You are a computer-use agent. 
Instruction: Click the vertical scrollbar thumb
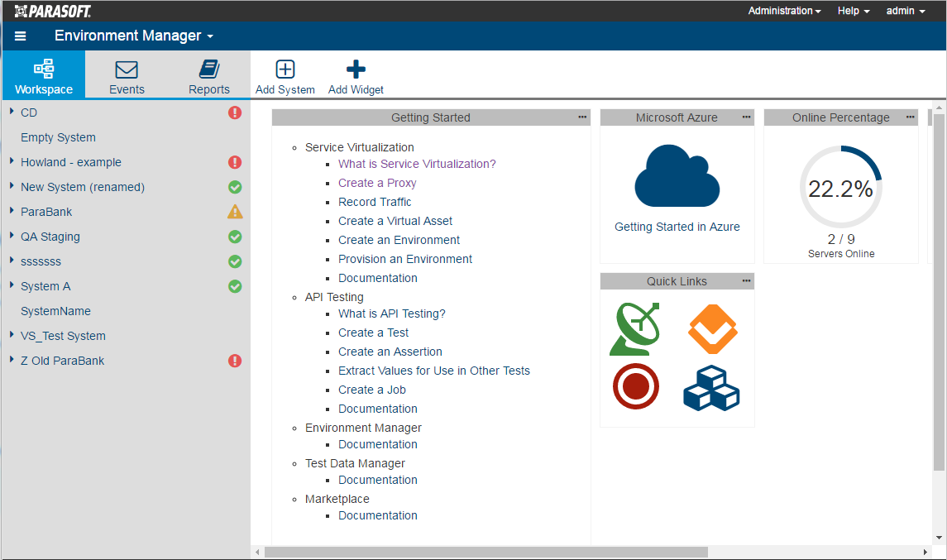939,292
